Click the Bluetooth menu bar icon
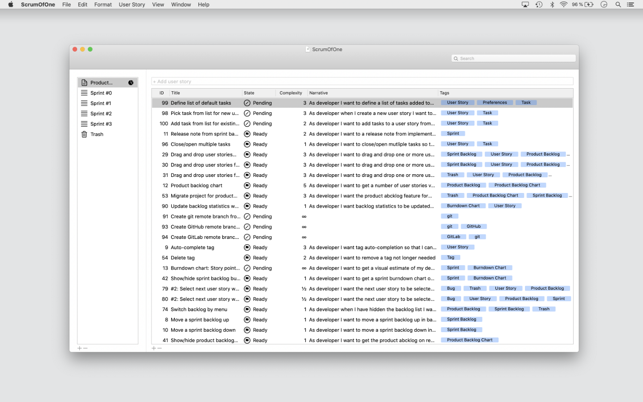The image size is (643, 402). click(552, 5)
